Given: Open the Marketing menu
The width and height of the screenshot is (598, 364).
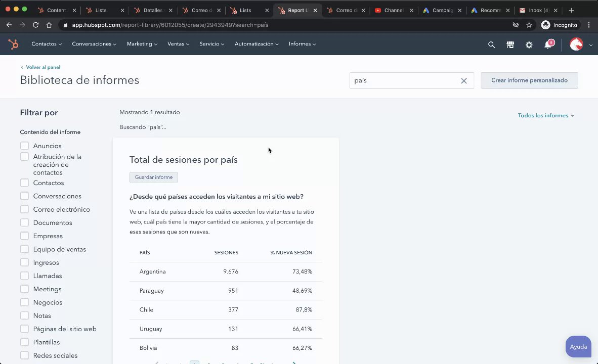Looking at the screenshot, I should pos(142,44).
